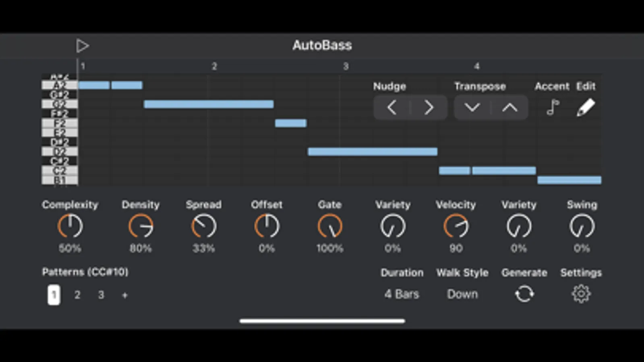Click the Gate Variety knob
The height and width of the screenshot is (362, 644).
pyautogui.click(x=393, y=226)
